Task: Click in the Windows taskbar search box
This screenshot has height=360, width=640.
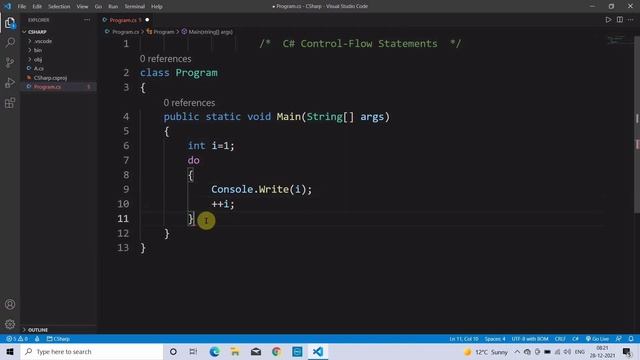Action: (x=92, y=352)
